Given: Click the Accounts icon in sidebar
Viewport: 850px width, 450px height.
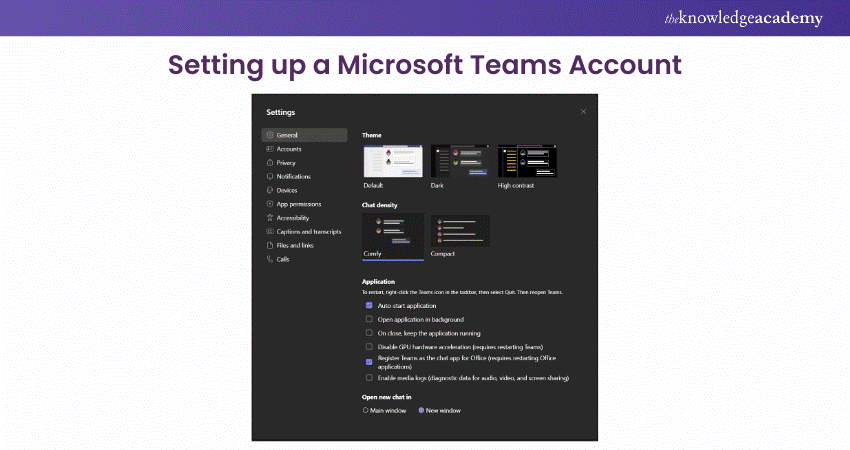Looking at the screenshot, I should pyautogui.click(x=269, y=149).
